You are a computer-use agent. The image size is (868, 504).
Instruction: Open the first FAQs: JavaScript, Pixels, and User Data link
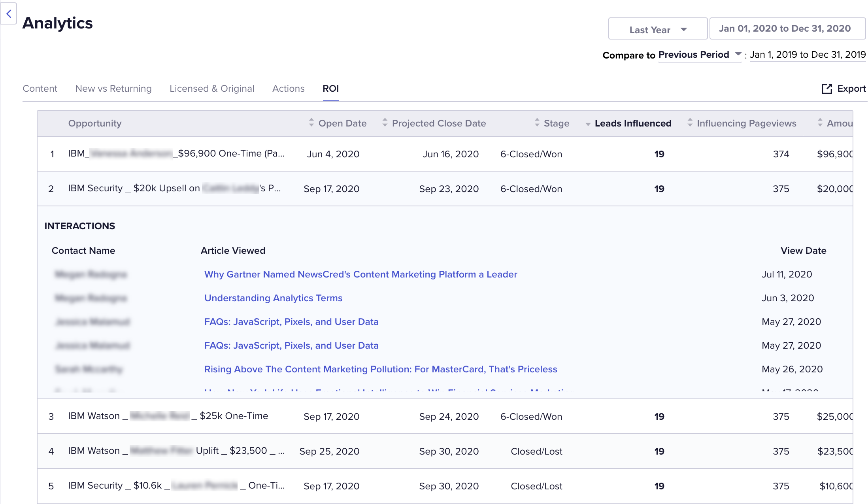(291, 322)
